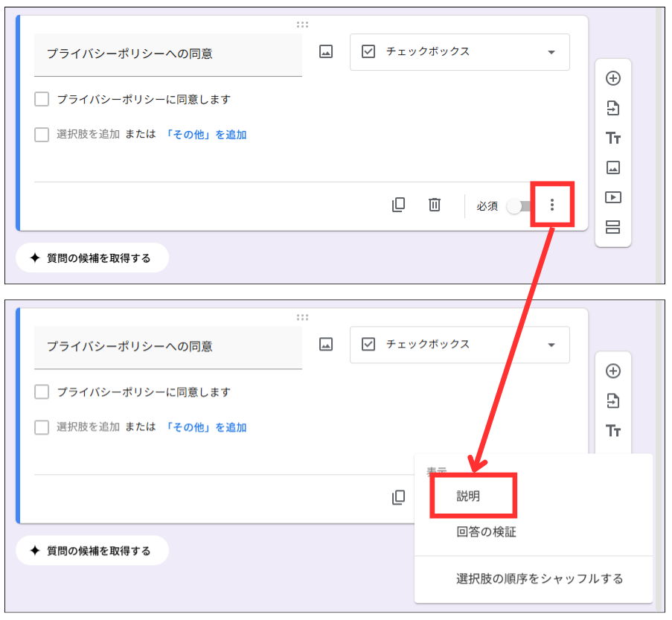Check upper プライバシーポリシーに同意します box

click(x=42, y=99)
